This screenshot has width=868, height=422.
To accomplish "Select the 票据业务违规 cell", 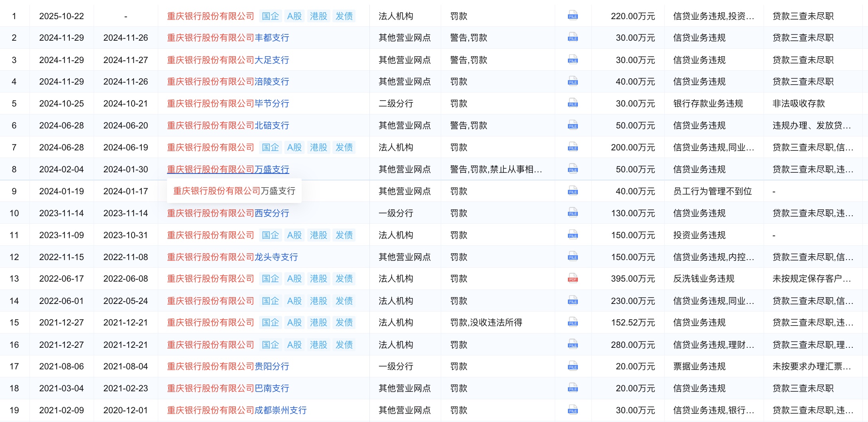I will pos(699,366).
